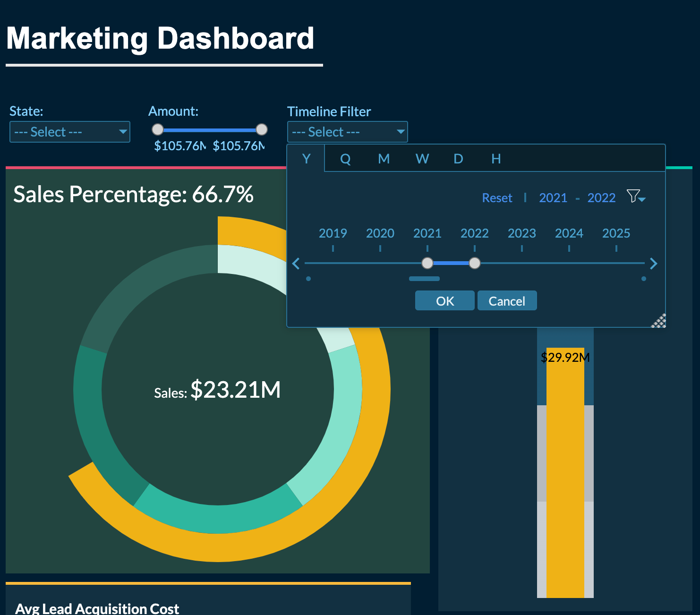Open the State dropdown
Viewport: 700px width, 615px height.
pyautogui.click(x=69, y=131)
